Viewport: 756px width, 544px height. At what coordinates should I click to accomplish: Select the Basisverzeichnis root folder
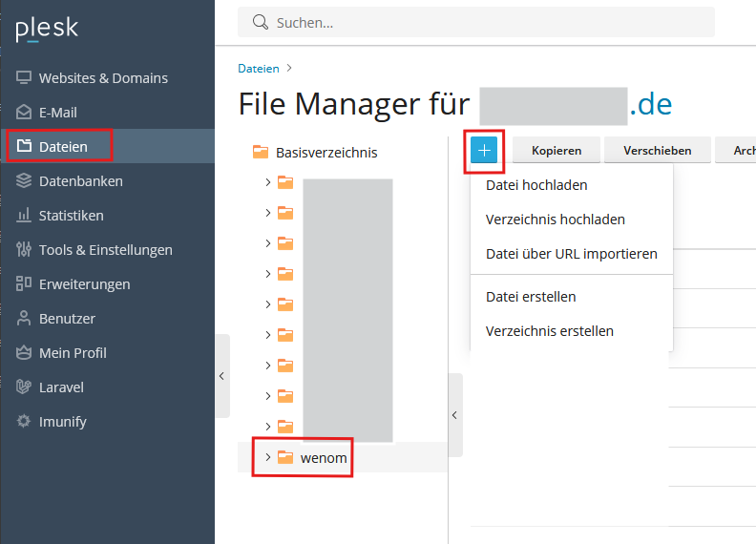pyautogui.click(x=325, y=153)
